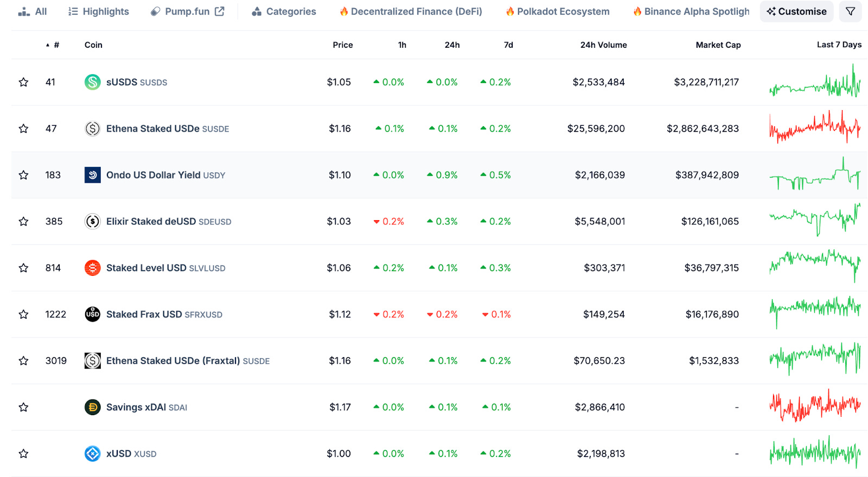Screen dimensions: 868x477
Task: Toggle favorite star for Ondo US Dollar Yield
Action: pos(23,175)
